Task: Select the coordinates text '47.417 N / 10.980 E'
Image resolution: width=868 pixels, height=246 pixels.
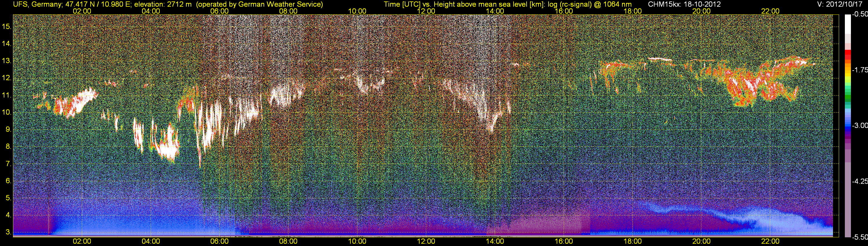Action: click(98, 4)
